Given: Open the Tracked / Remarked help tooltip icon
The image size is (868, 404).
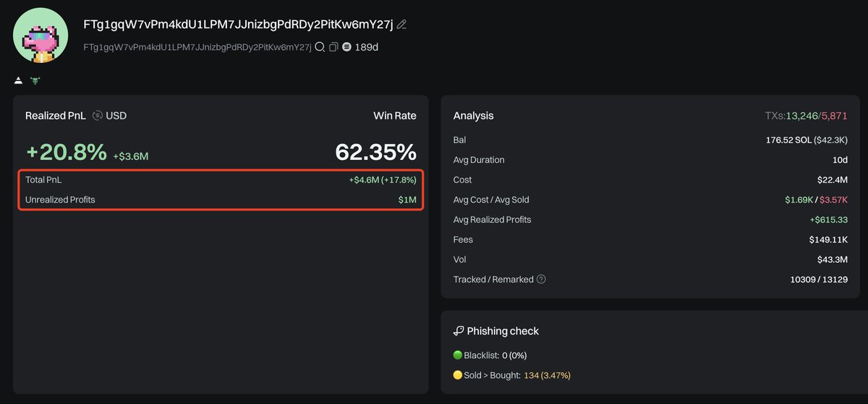Looking at the screenshot, I should (541, 279).
